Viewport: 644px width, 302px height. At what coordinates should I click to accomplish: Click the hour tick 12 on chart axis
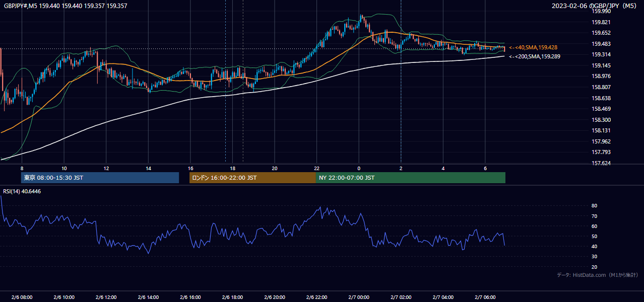pyautogui.click(x=106, y=168)
